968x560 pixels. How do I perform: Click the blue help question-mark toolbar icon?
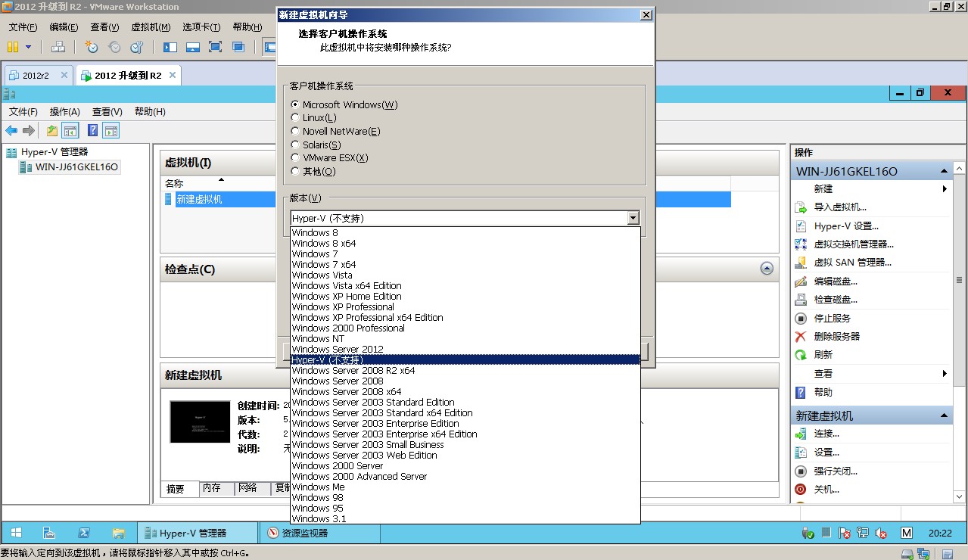pos(92,131)
